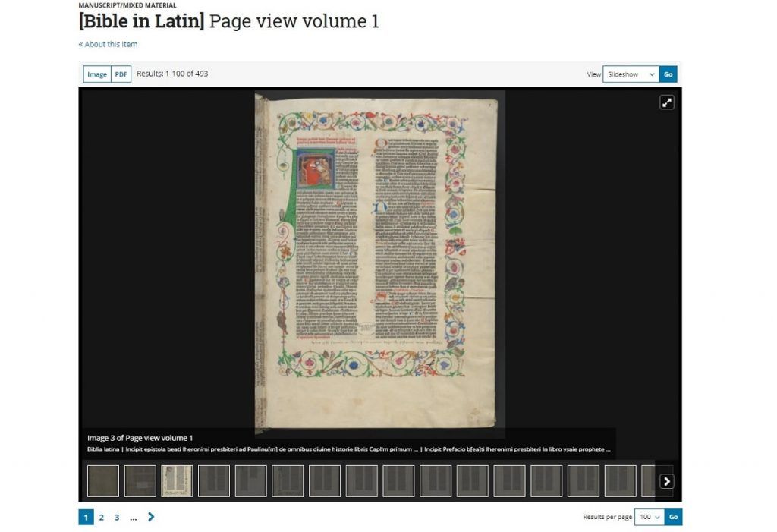Switch to the Image tab
Image resolution: width=777 pixels, height=532 pixels.
[97, 74]
